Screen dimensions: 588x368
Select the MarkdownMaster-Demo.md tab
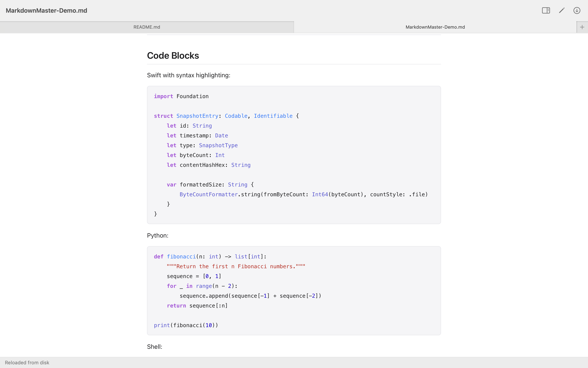pos(435,27)
